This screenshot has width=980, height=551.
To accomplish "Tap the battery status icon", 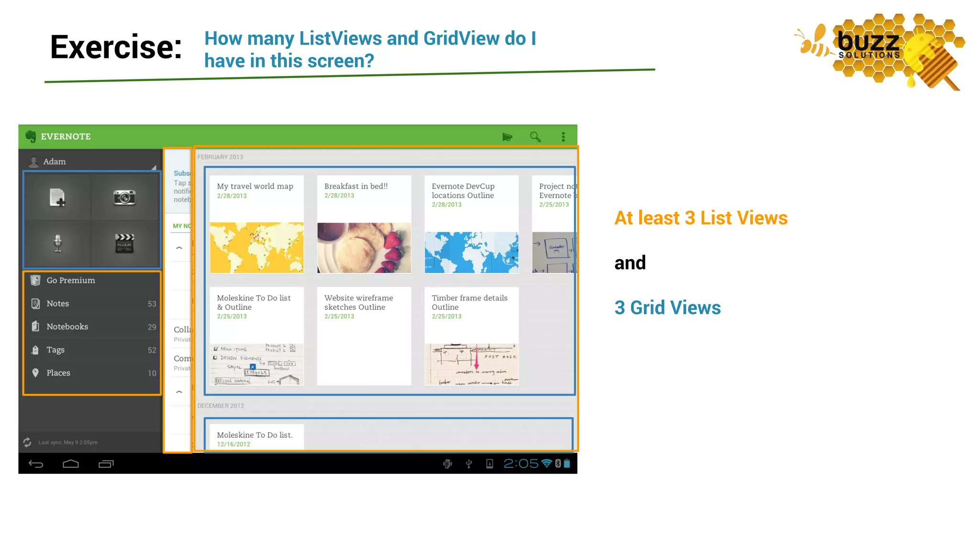I will click(567, 463).
